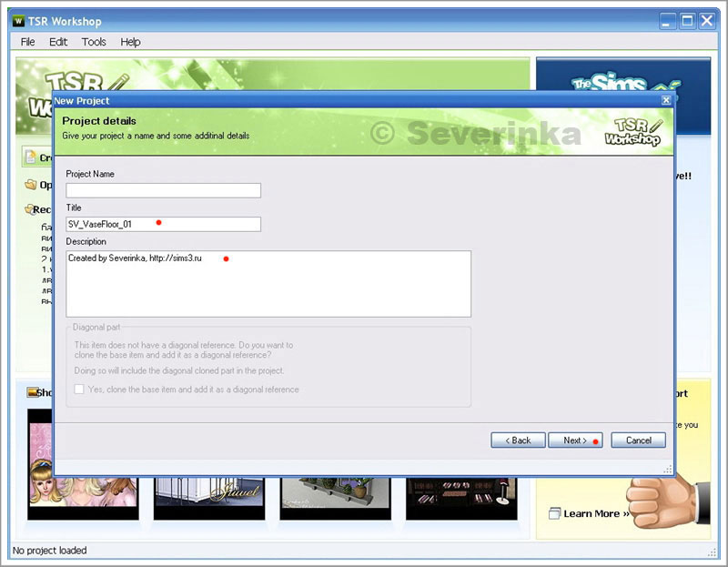Open the Help menu
Screen dimensions: 728x567
[x=131, y=42]
